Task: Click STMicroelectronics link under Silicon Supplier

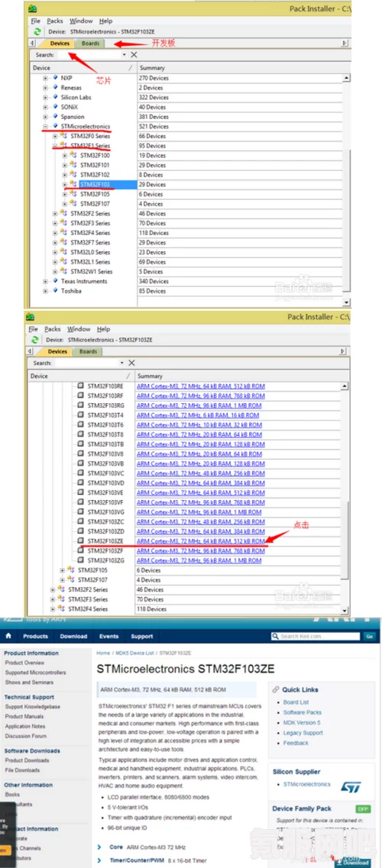Action: pos(306,785)
